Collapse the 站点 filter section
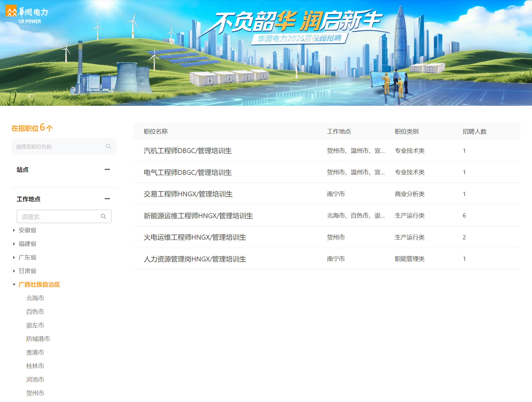Viewport: 532px width, 402px height. pos(107,169)
